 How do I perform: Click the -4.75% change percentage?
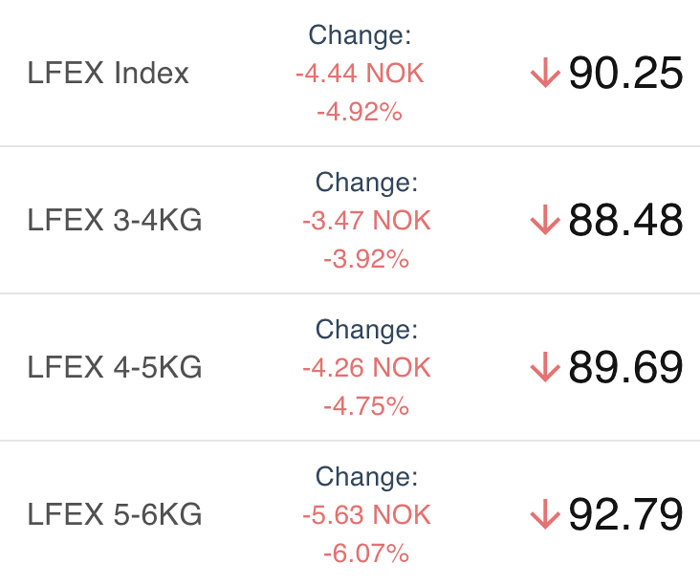point(367,406)
